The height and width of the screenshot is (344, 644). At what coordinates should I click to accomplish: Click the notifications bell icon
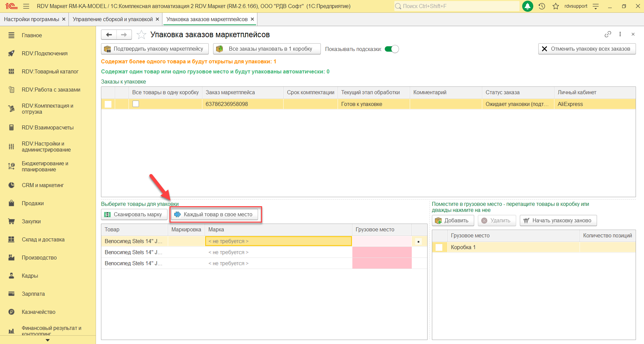(528, 6)
